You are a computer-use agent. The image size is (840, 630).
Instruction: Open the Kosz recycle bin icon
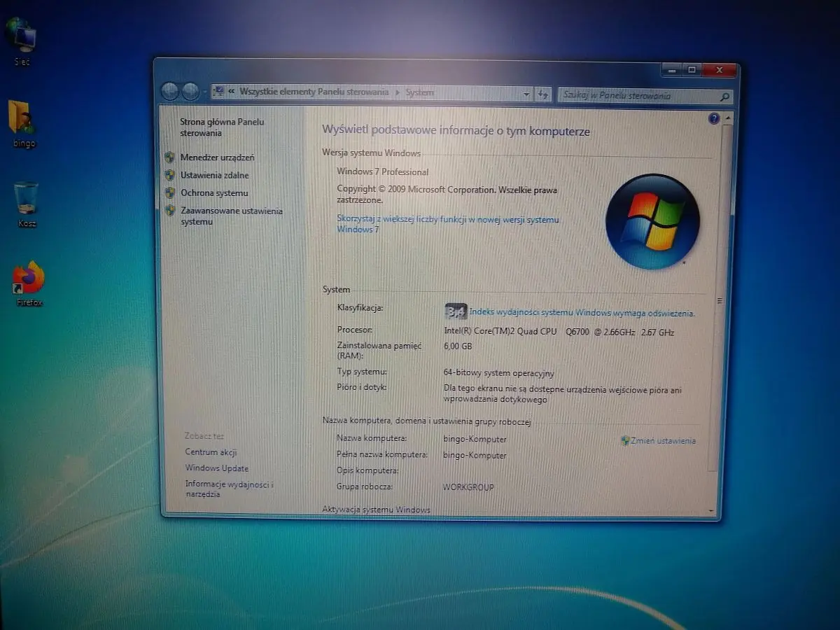pos(26,199)
